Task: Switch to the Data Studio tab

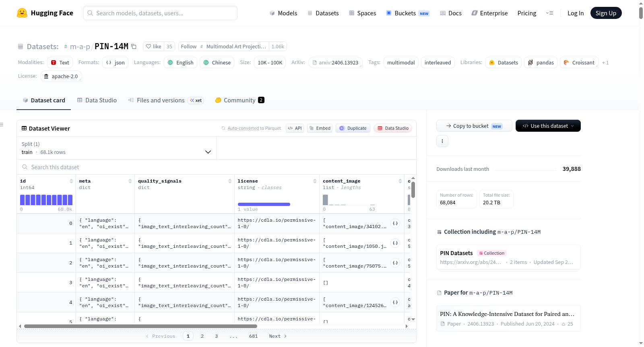Action: click(97, 100)
